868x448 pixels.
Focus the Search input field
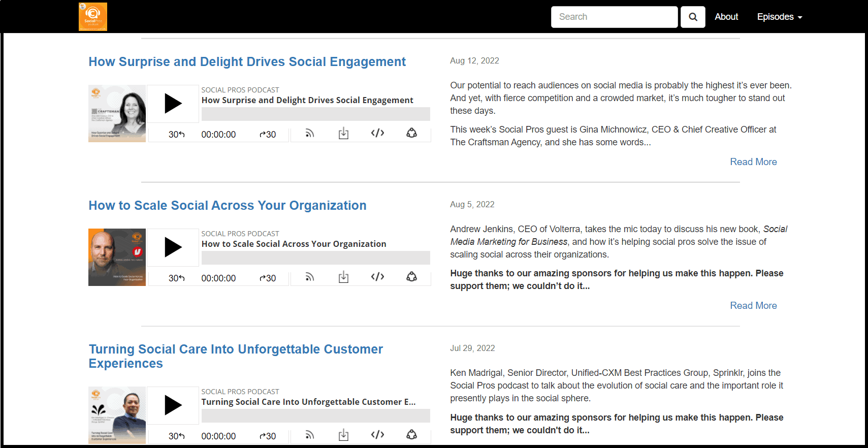(614, 17)
